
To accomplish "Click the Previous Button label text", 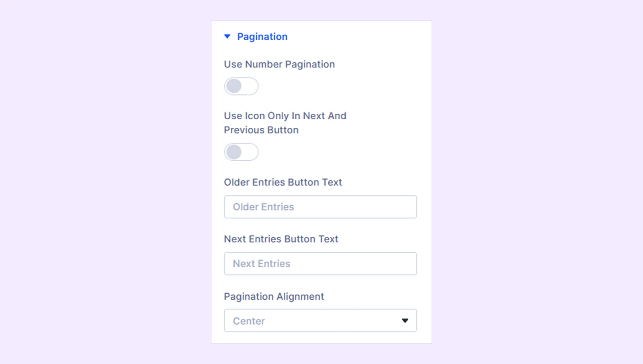I will 261,130.
